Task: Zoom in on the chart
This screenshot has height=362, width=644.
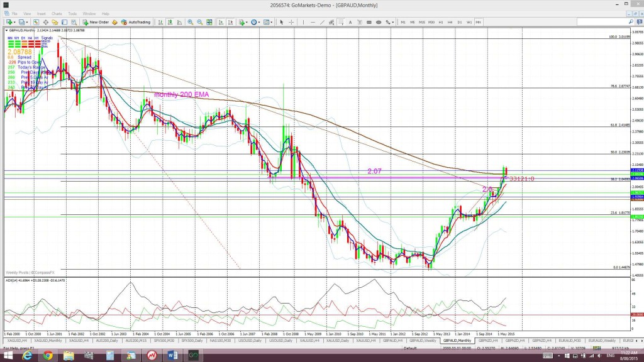Action: 190,22
